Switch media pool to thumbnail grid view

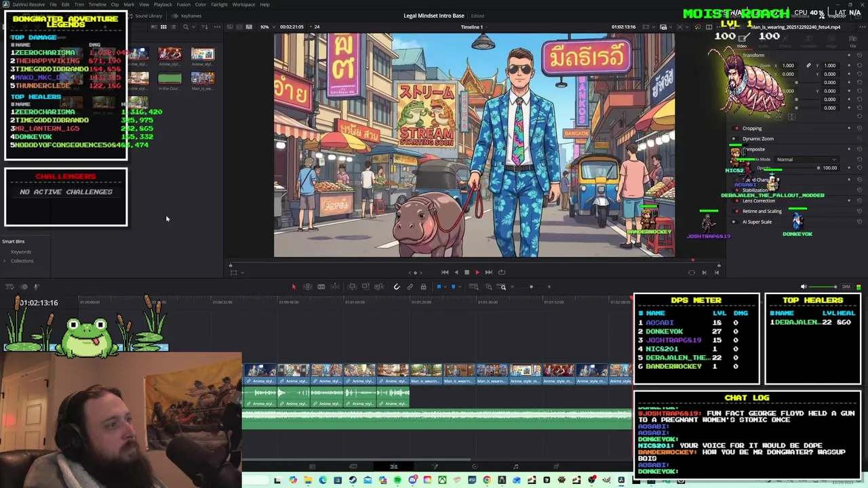click(163, 27)
